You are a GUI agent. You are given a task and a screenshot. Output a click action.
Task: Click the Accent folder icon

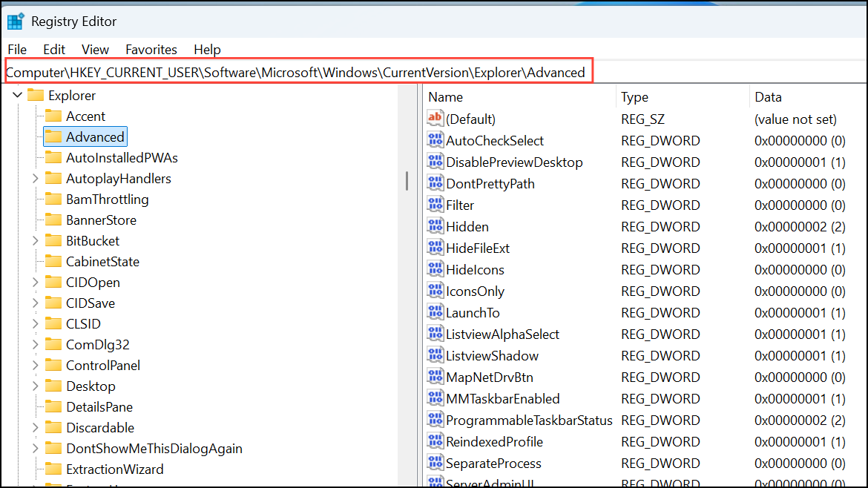coord(53,116)
